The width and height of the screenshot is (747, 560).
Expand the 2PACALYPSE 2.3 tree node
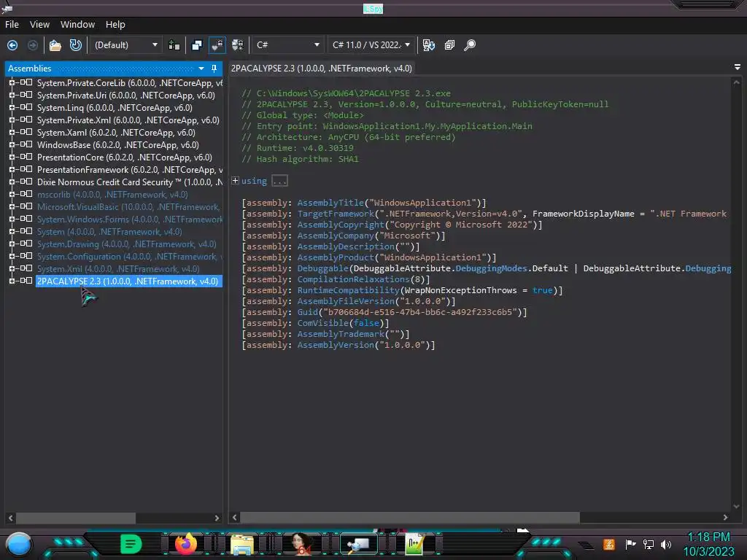[12, 281]
